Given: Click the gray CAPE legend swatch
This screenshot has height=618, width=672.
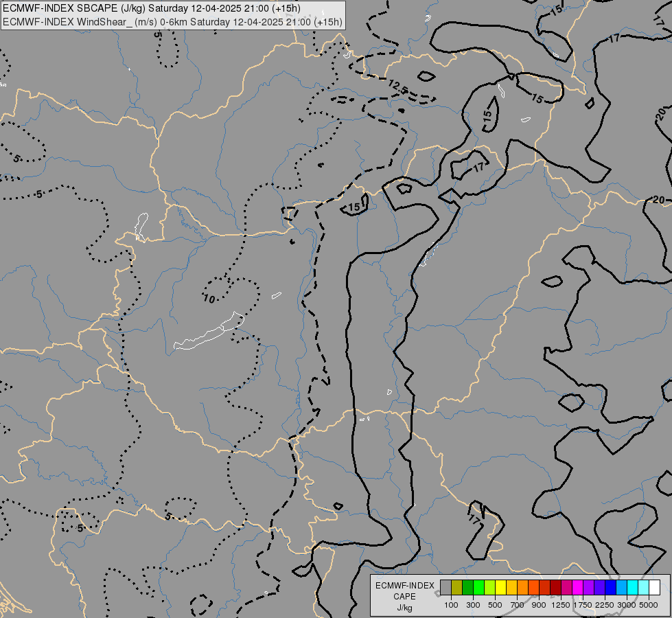Looking at the screenshot, I should point(445,587).
